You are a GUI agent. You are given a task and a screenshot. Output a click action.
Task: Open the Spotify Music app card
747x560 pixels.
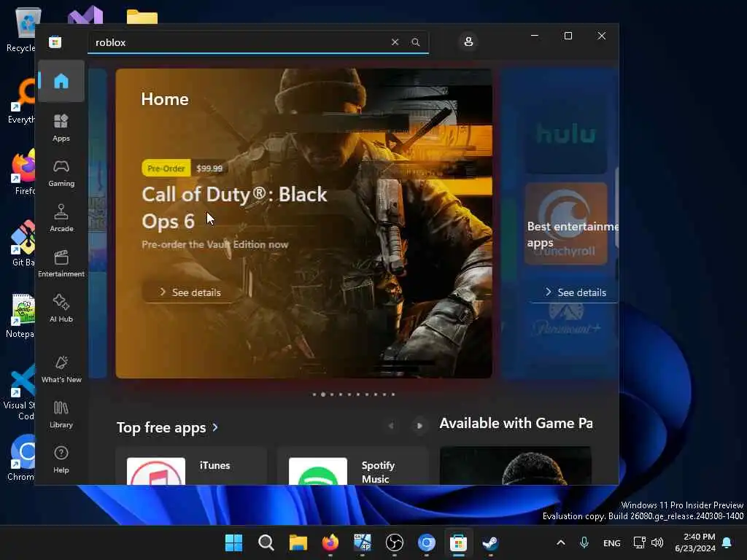tap(352, 467)
